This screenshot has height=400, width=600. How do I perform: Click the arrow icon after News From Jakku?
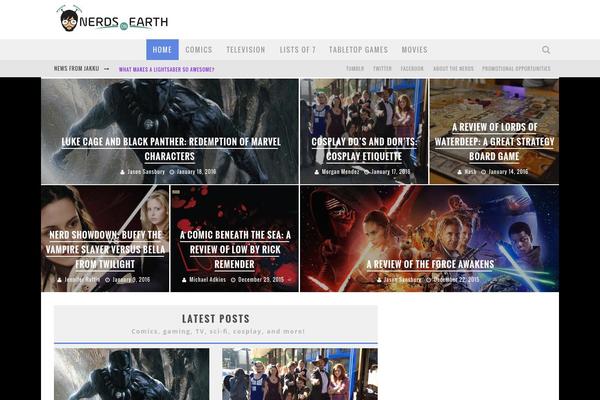pos(106,69)
